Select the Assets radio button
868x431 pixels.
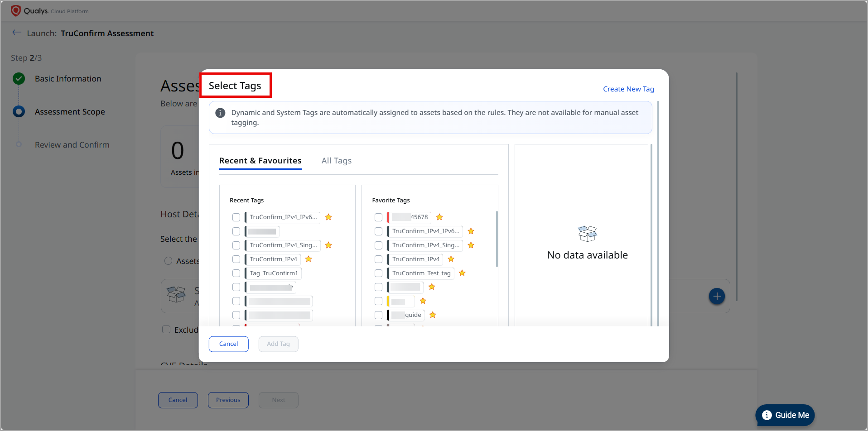(x=168, y=261)
